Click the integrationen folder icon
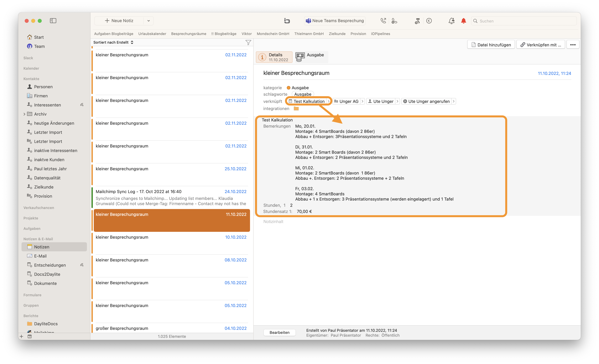This screenshot has width=599, height=364. [x=296, y=108]
